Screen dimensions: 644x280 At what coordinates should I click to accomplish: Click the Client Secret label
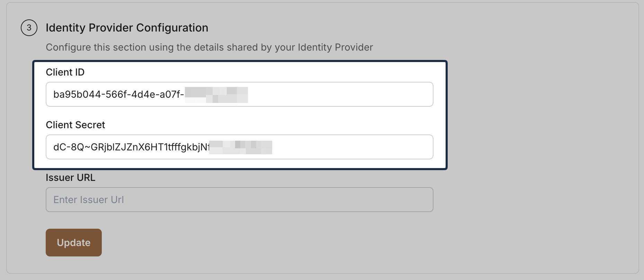75,125
